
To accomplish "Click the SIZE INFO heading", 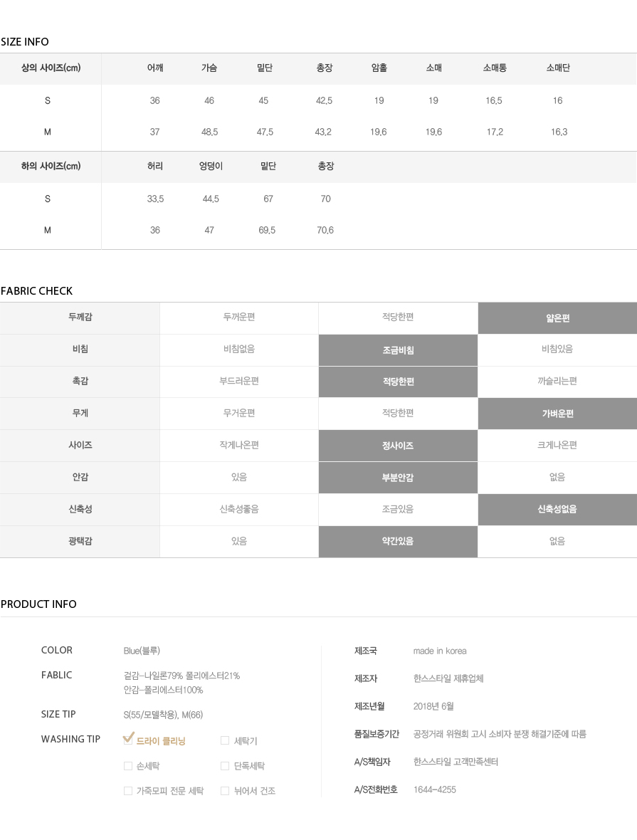I will [25, 42].
